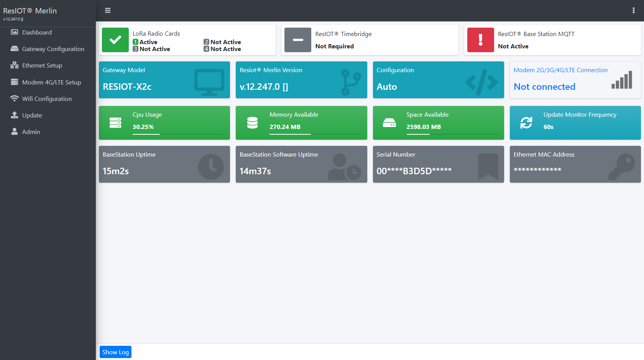
Task: Click the red exclamation MQTT status icon
Action: [x=481, y=40]
